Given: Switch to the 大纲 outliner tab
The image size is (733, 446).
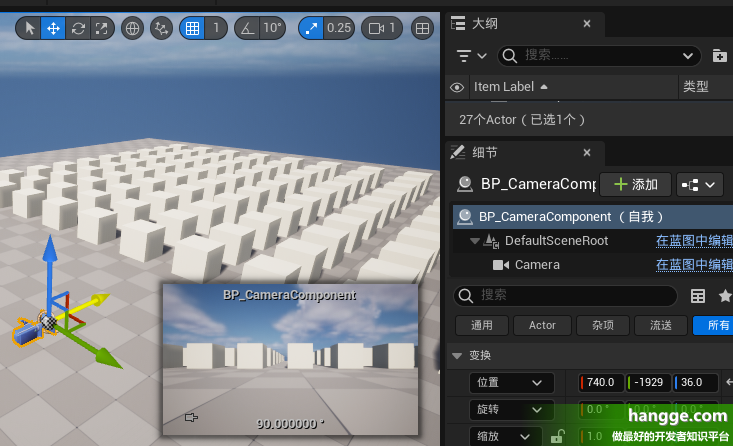Looking at the screenshot, I should (x=485, y=22).
